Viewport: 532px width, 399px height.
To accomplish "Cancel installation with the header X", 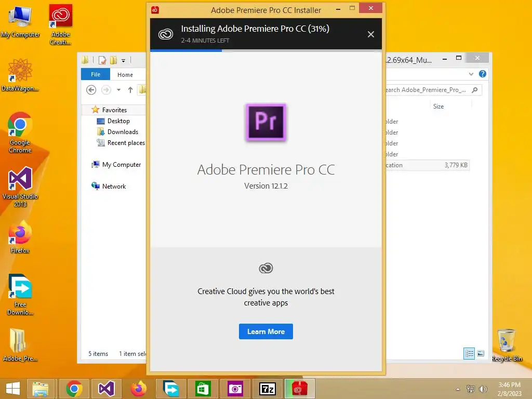I will coord(371,34).
